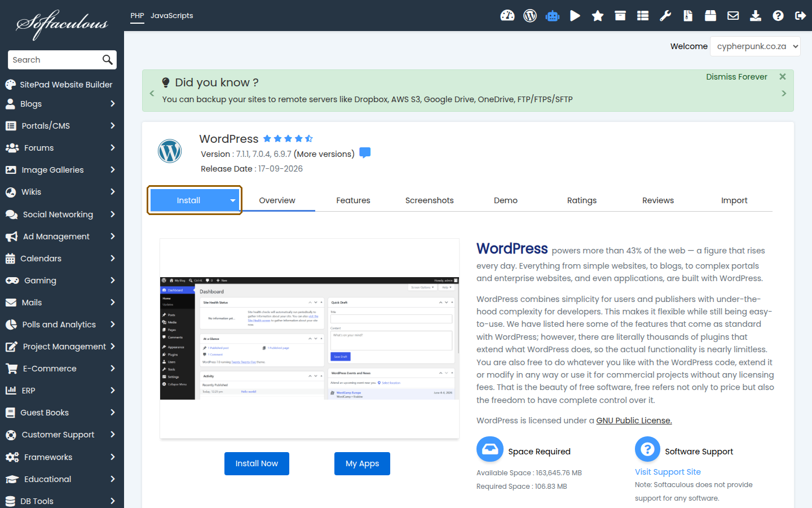Click Dismiss Forever link
812x508 pixels.
[x=736, y=77]
